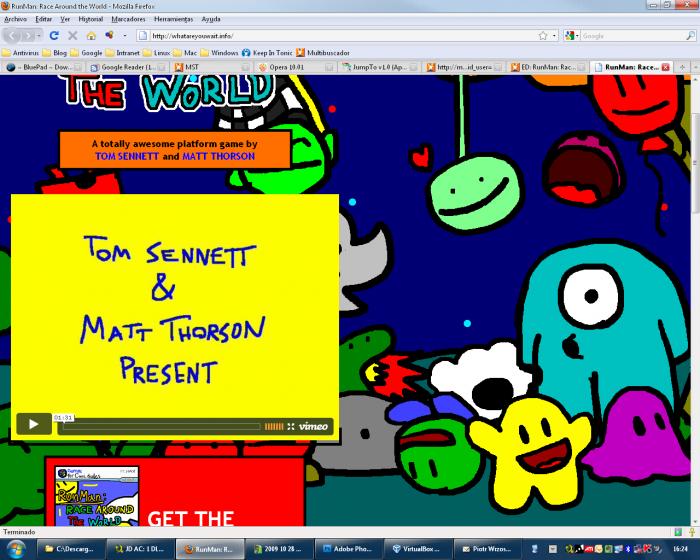The width and height of the screenshot is (700, 560).
Task: Follow the MATT THORSON link
Action: pos(219,156)
